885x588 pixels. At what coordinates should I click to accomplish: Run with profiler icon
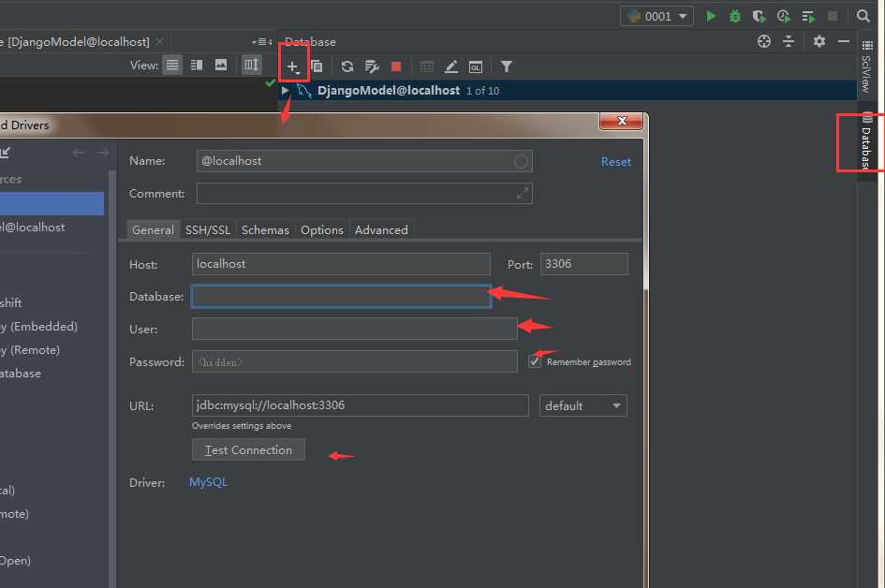(x=784, y=16)
